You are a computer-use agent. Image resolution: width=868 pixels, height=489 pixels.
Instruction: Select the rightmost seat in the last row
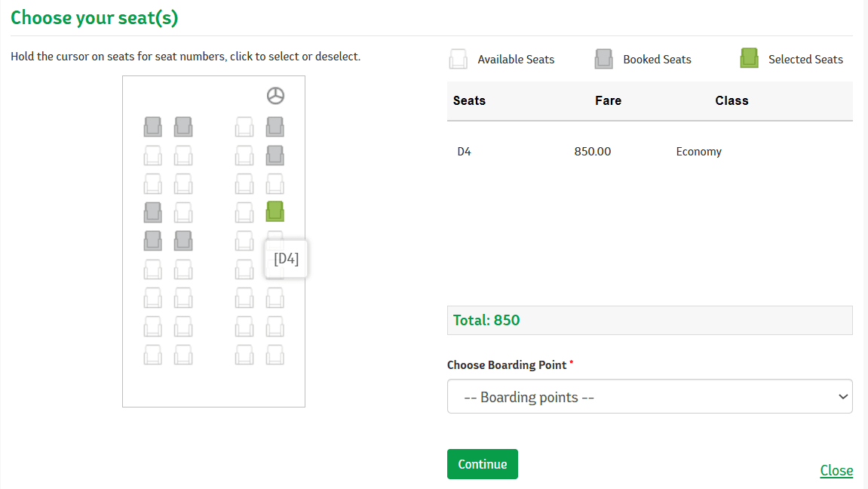(275, 355)
